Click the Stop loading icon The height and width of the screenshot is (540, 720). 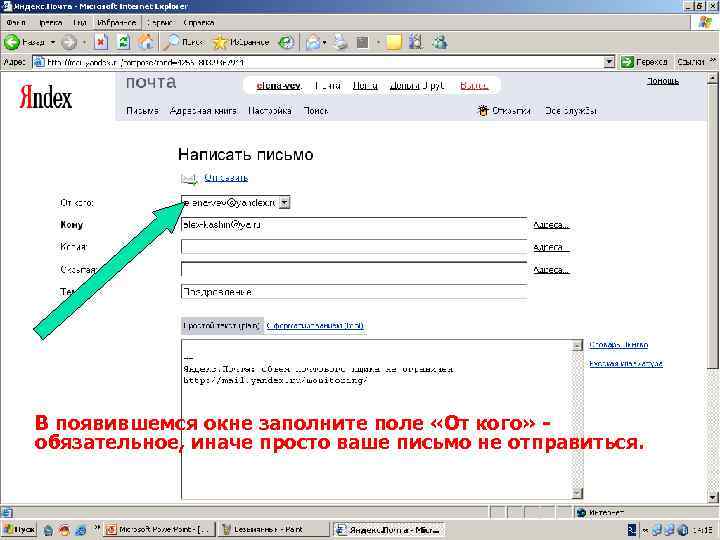(101, 43)
